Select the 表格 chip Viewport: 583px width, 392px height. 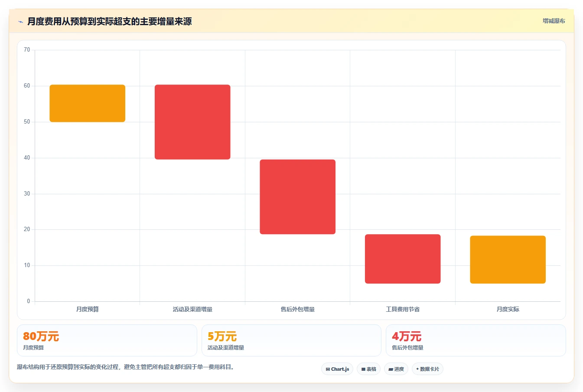pyautogui.click(x=368, y=369)
